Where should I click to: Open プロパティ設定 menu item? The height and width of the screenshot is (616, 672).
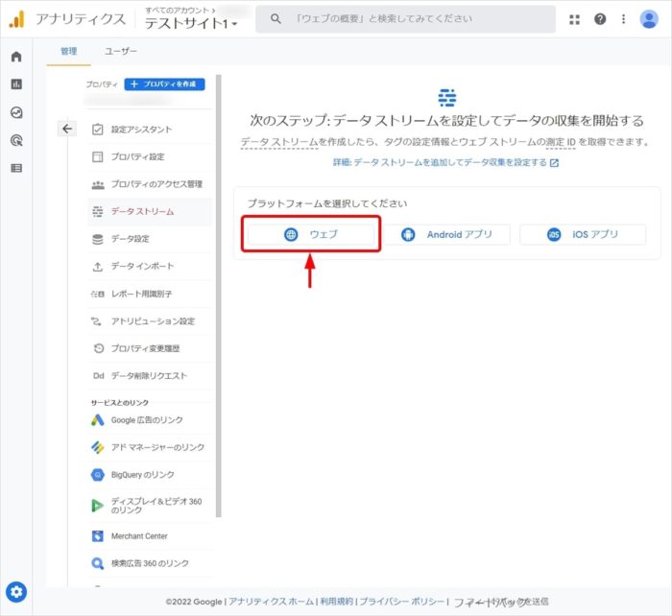pos(149,156)
